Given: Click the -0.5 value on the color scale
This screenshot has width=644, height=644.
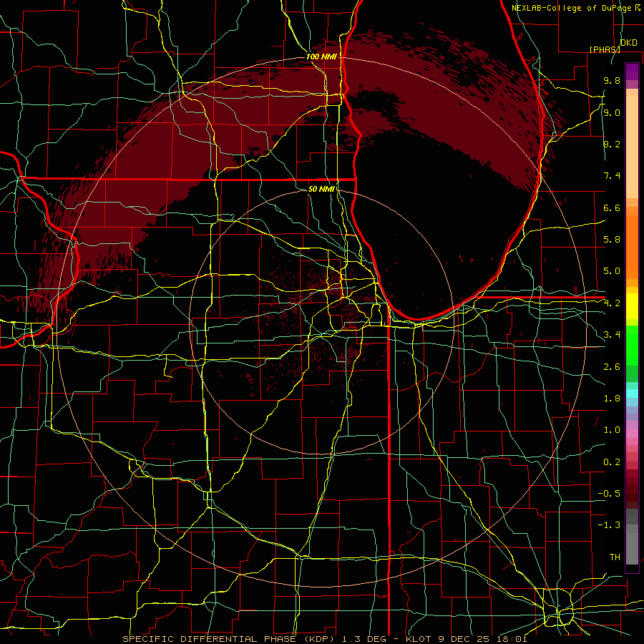Looking at the screenshot, I should point(609,494).
